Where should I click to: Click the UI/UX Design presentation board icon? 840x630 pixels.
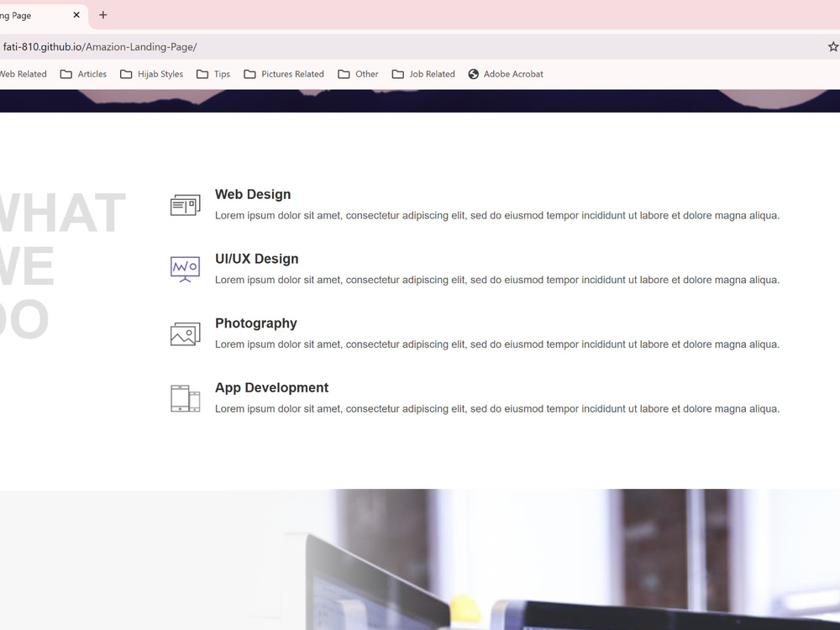click(x=186, y=269)
